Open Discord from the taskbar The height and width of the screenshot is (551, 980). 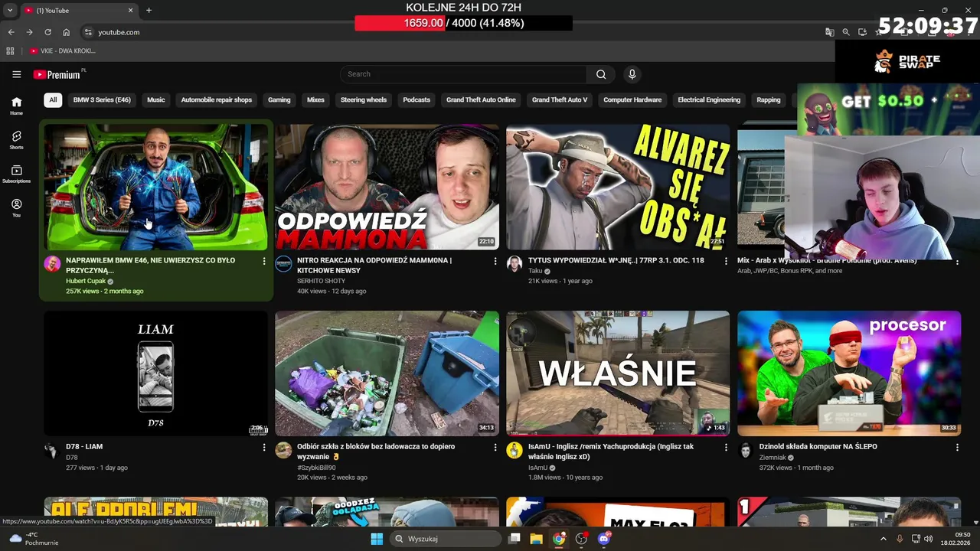point(603,539)
